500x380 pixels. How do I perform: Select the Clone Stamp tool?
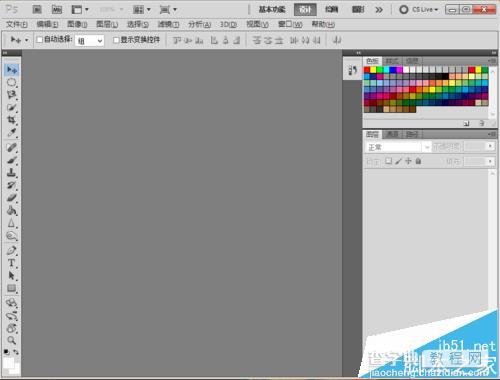point(12,173)
